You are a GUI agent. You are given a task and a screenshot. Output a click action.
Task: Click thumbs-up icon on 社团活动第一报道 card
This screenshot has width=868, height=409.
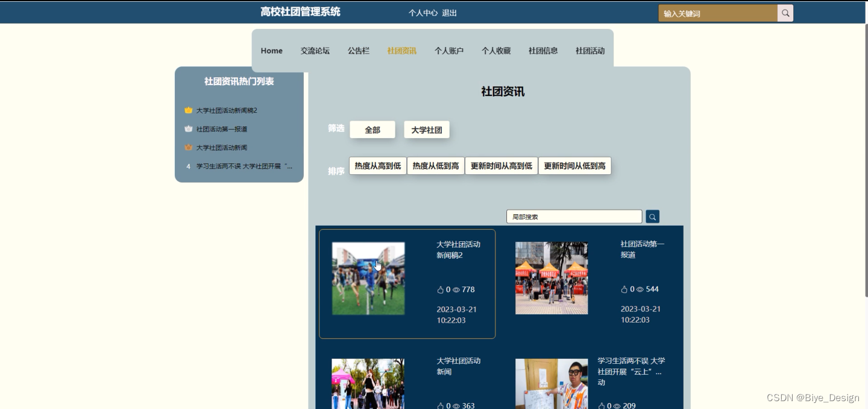point(624,289)
